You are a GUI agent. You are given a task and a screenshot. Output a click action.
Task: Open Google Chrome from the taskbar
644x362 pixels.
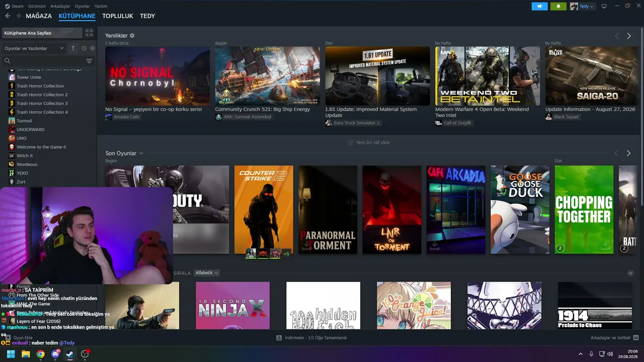40,354
